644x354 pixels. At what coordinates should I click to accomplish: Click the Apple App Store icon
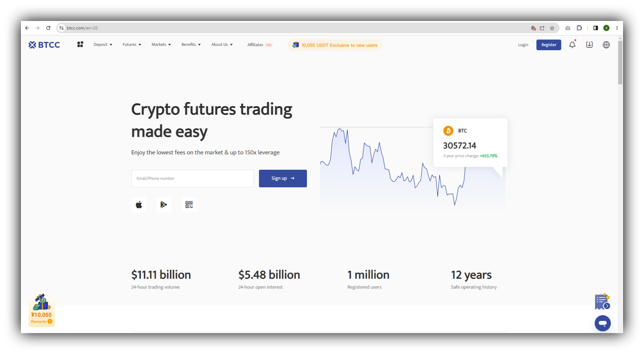pos(139,205)
